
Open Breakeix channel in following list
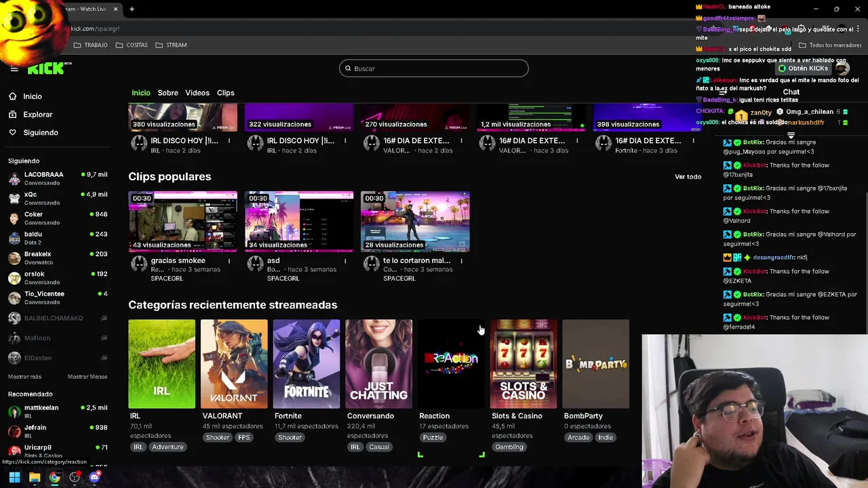pos(58,258)
